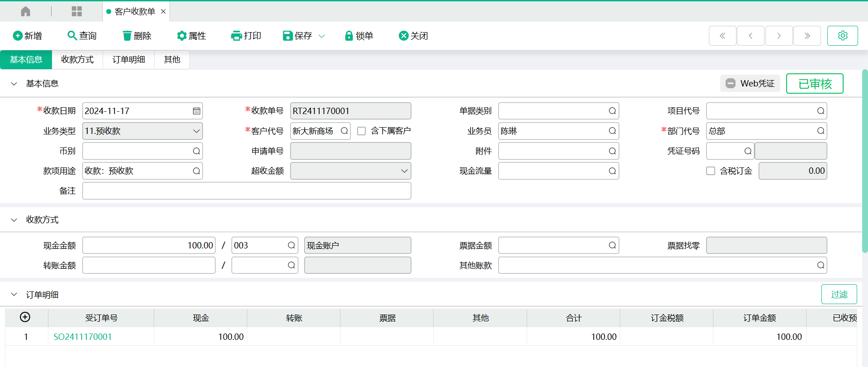
Task: Click the home icon in the top bar
Action: pyautogui.click(x=26, y=11)
